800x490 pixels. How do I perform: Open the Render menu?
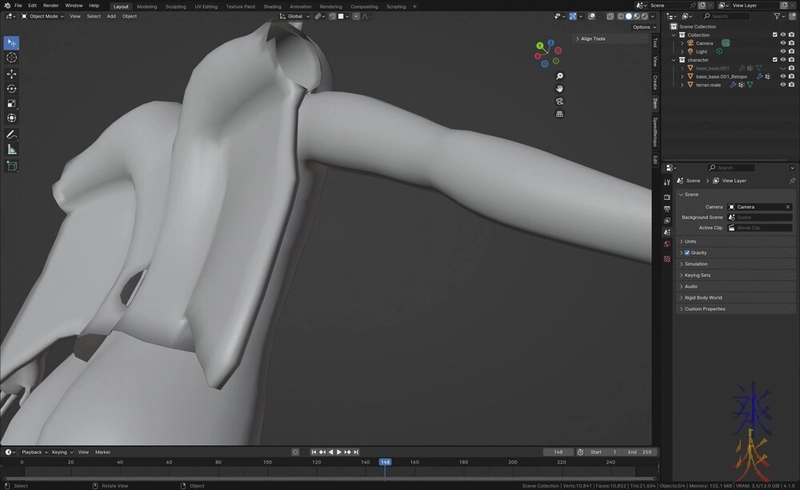[50, 6]
